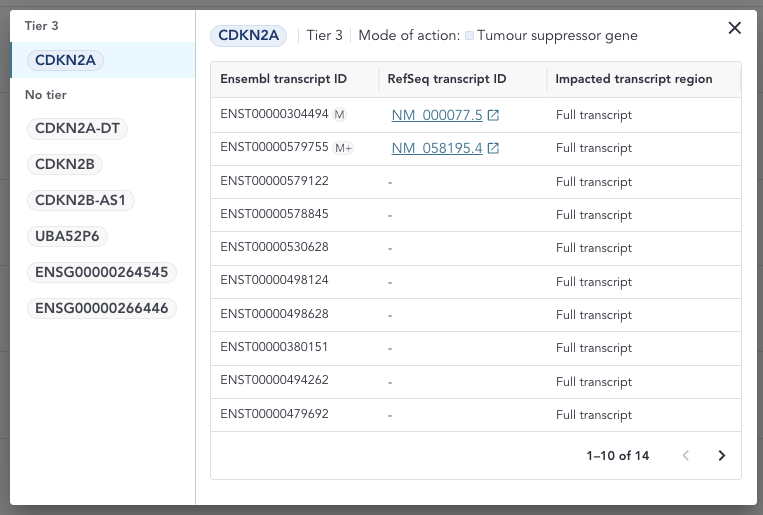This screenshot has height=515, width=763.
Task: Click the Impacted transcript region column header
Action: [x=634, y=79]
